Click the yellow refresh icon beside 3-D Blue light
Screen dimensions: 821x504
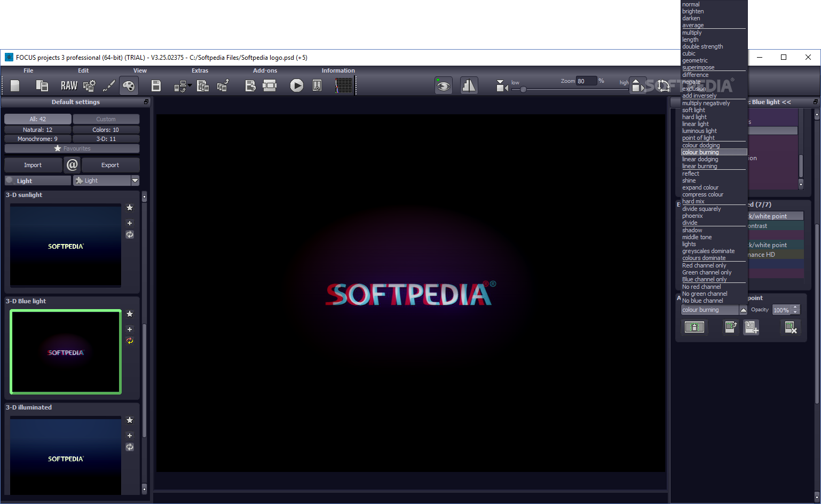129,341
